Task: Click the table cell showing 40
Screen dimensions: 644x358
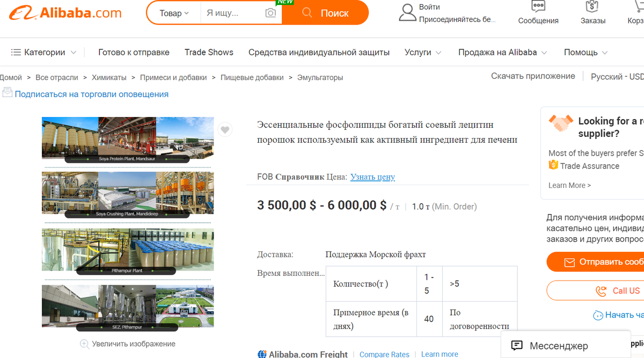Action: pyautogui.click(x=429, y=319)
